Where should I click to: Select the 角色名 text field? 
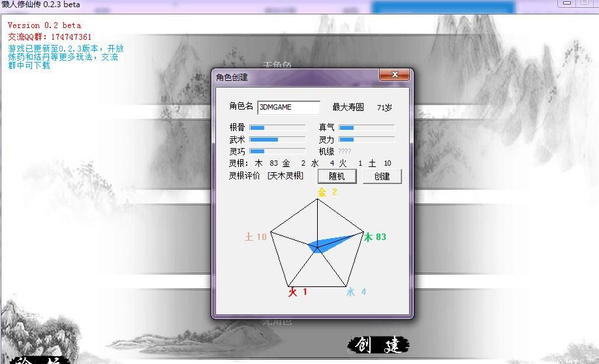point(289,108)
